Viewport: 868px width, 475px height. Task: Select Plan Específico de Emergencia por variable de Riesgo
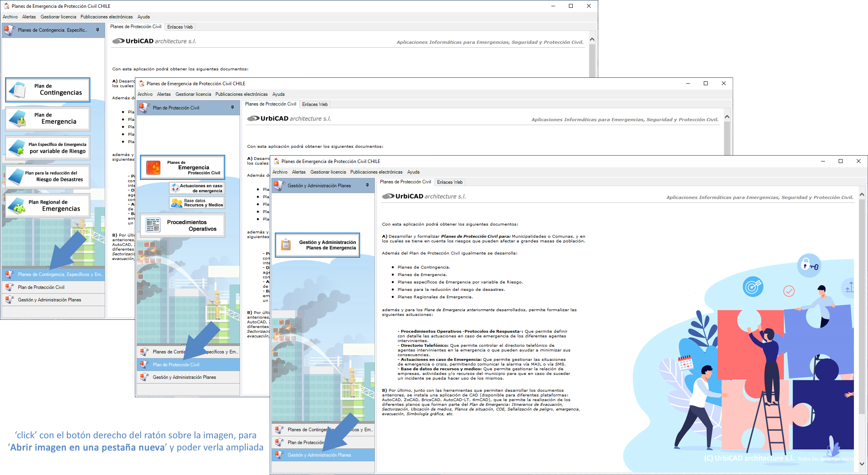click(x=48, y=148)
